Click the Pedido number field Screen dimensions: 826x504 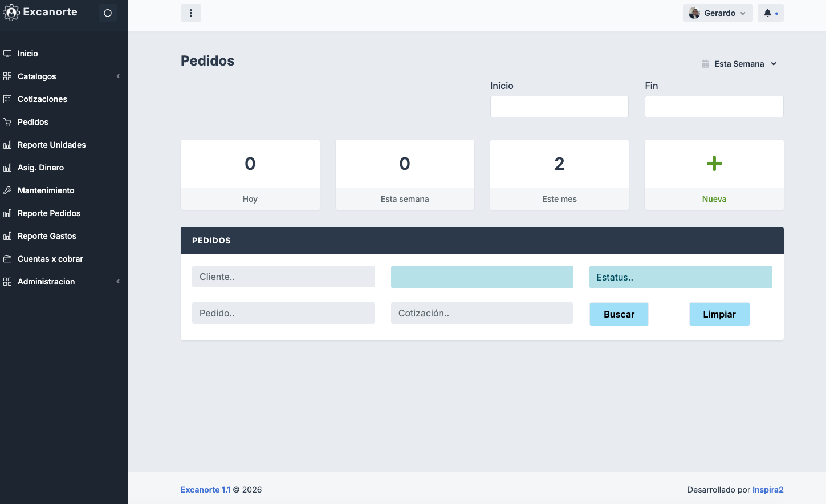[x=283, y=313]
